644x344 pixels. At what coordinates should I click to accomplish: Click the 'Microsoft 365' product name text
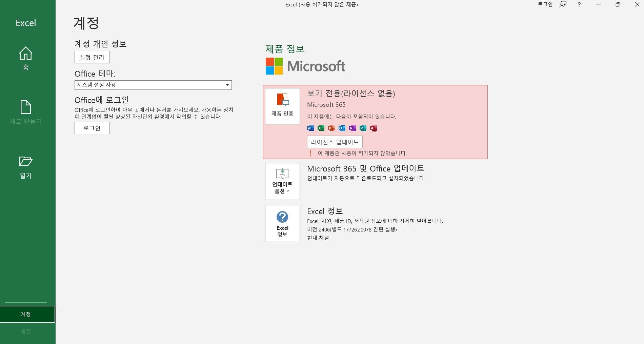[x=326, y=105]
